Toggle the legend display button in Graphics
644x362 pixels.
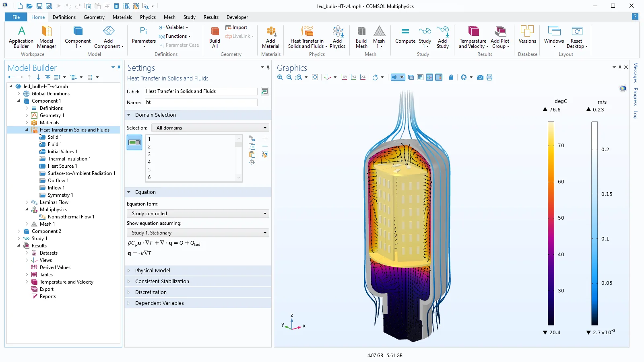439,77
